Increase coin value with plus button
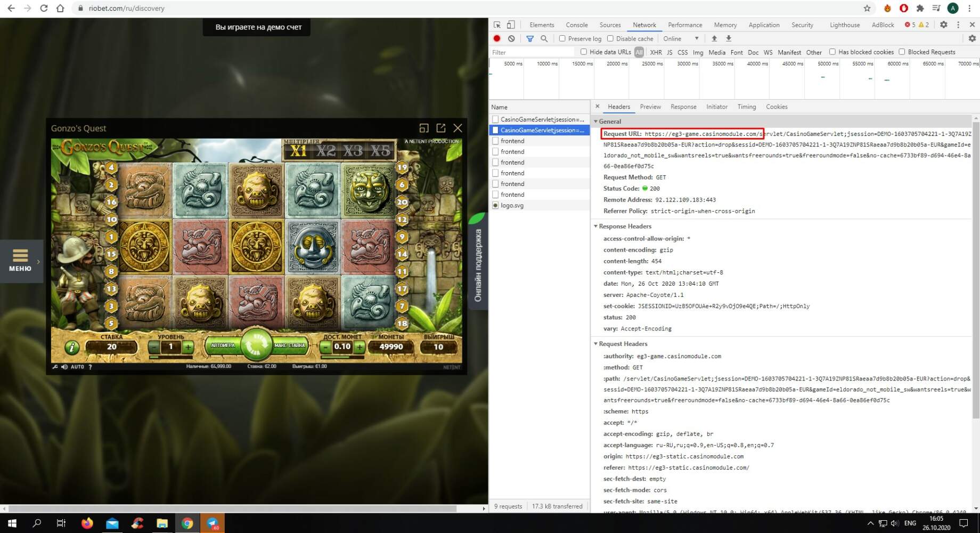 (x=360, y=347)
